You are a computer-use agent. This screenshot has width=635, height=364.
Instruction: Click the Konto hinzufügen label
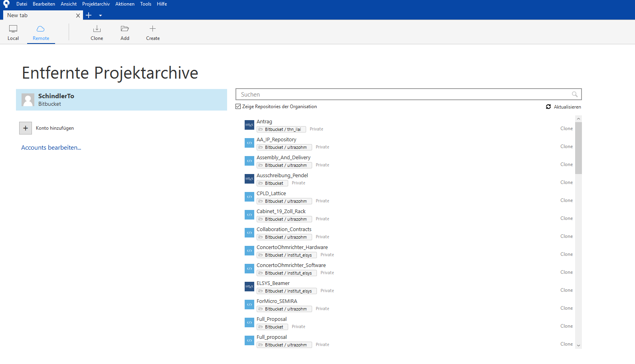click(55, 128)
